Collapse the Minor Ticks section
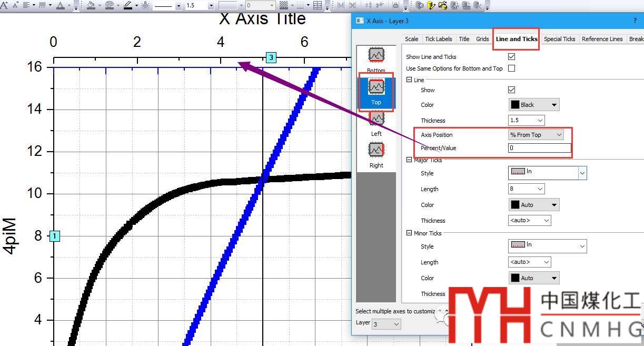 point(409,233)
